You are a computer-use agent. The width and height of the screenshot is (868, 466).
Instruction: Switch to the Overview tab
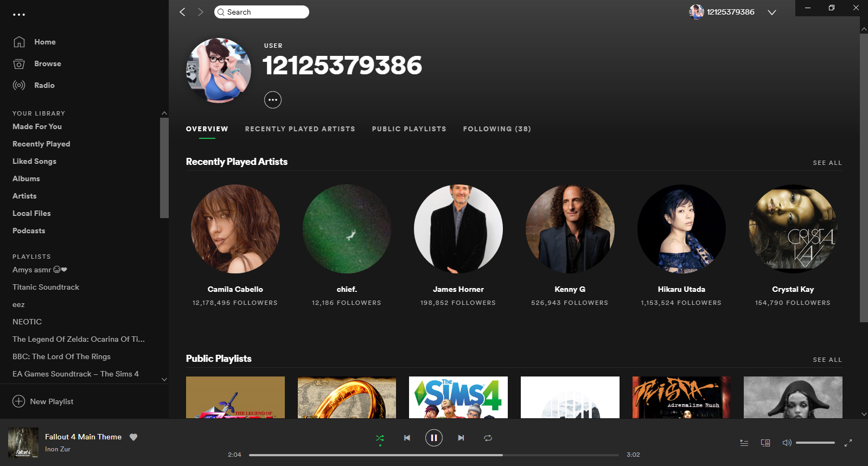(207, 129)
